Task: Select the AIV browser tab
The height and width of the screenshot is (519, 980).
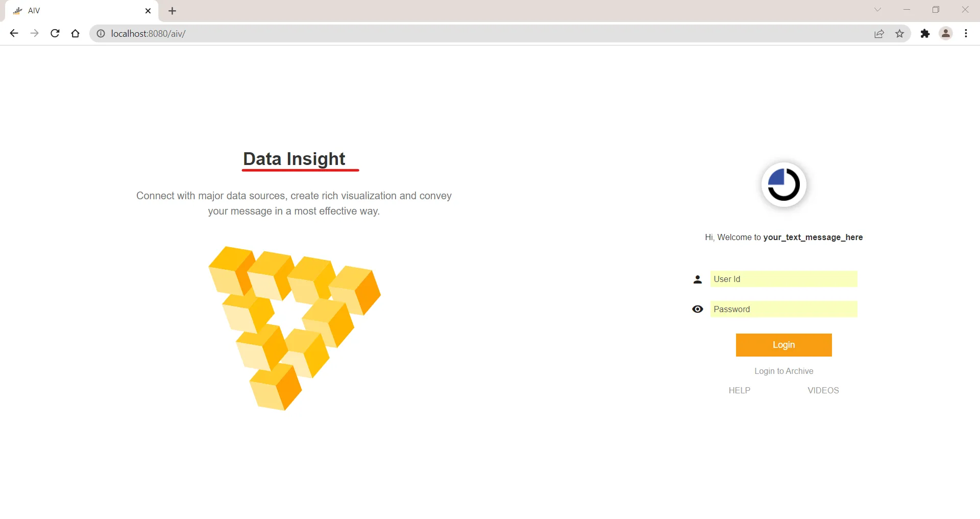Action: pos(82,11)
